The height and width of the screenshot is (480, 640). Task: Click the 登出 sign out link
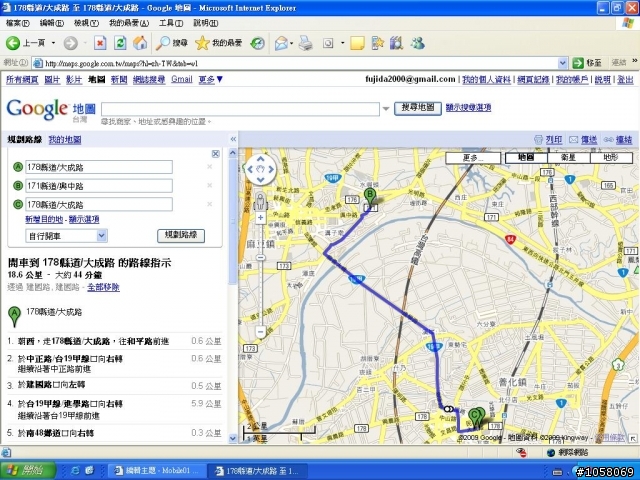coord(625,80)
